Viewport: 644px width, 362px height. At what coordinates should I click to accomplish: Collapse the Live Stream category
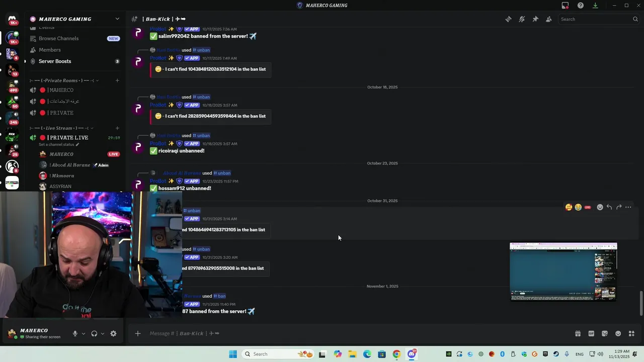[61, 128]
